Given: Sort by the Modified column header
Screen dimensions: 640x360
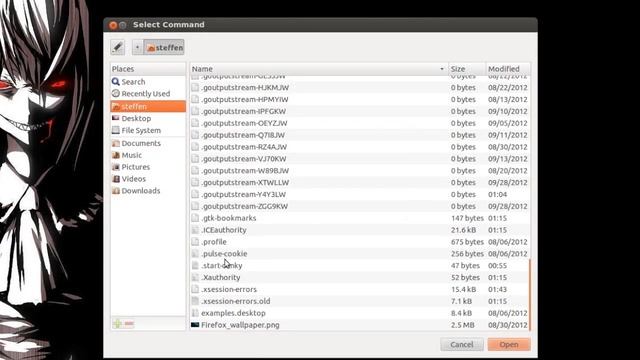Looking at the screenshot, I should [x=508, y=69].
